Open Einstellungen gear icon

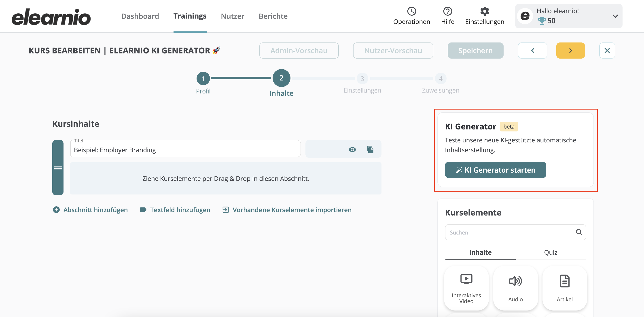485,11
